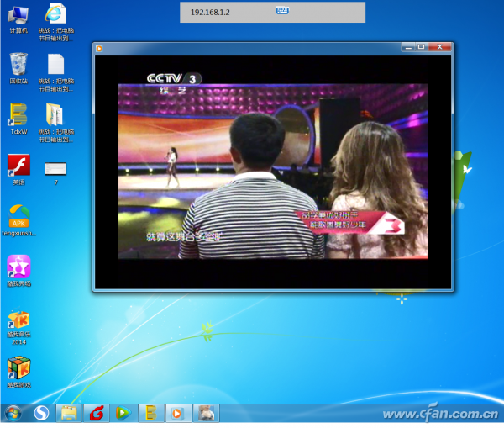Open the red G taskbar app icon

[96, 413]
